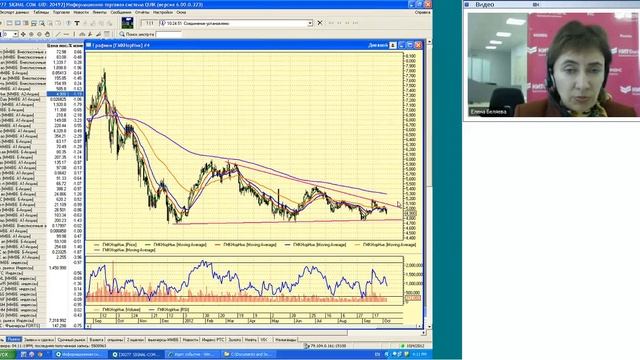This screenshot has height=360, width=640.
Task: Select the diagonal trend line tool
Action: 58,34
